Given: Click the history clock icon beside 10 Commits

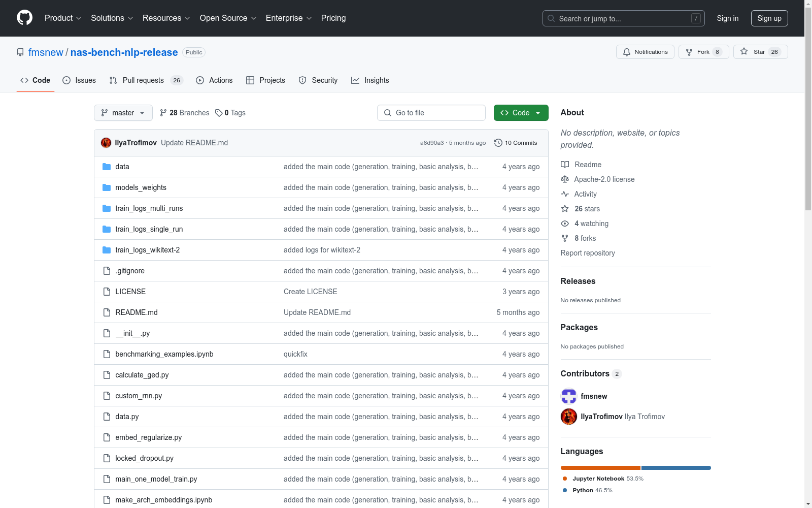Looking at the screenshot, I should 498,143.
